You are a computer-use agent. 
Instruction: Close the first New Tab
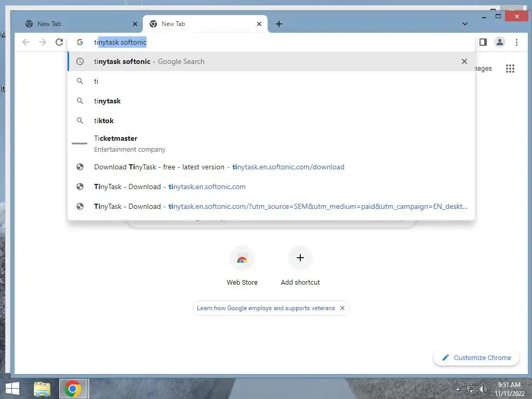135,24
